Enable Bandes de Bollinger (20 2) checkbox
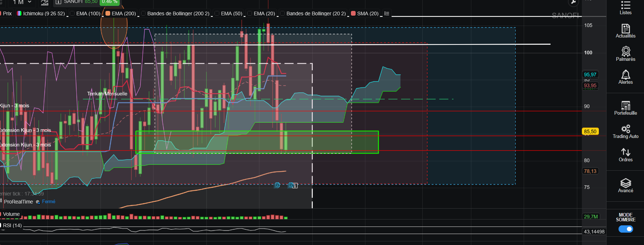 283,13
